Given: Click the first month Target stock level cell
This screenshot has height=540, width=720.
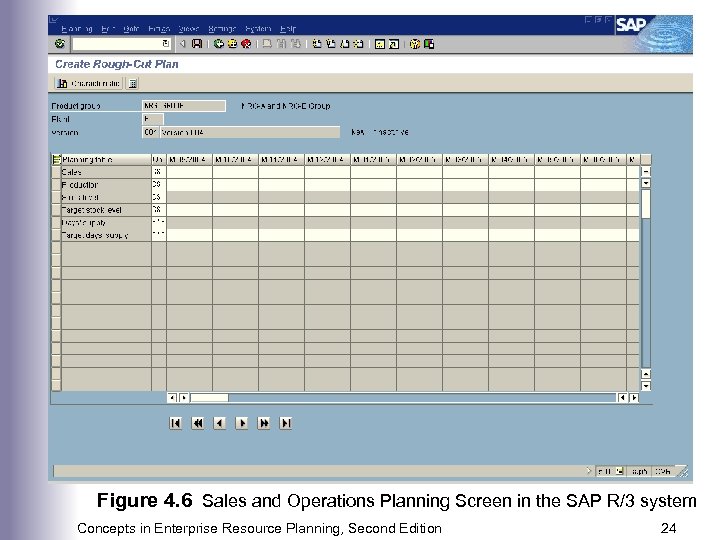Looking at the screenshot, I should click(189, 210).
